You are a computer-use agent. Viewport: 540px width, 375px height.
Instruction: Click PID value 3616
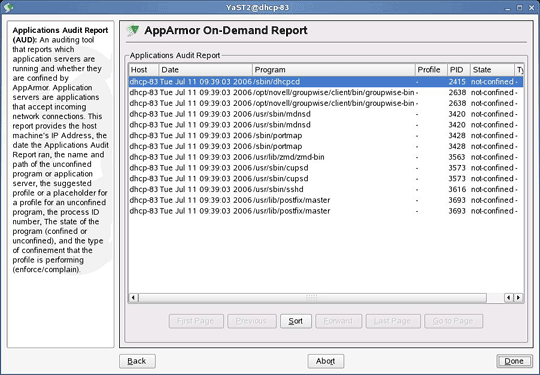[x=457, y=189]
